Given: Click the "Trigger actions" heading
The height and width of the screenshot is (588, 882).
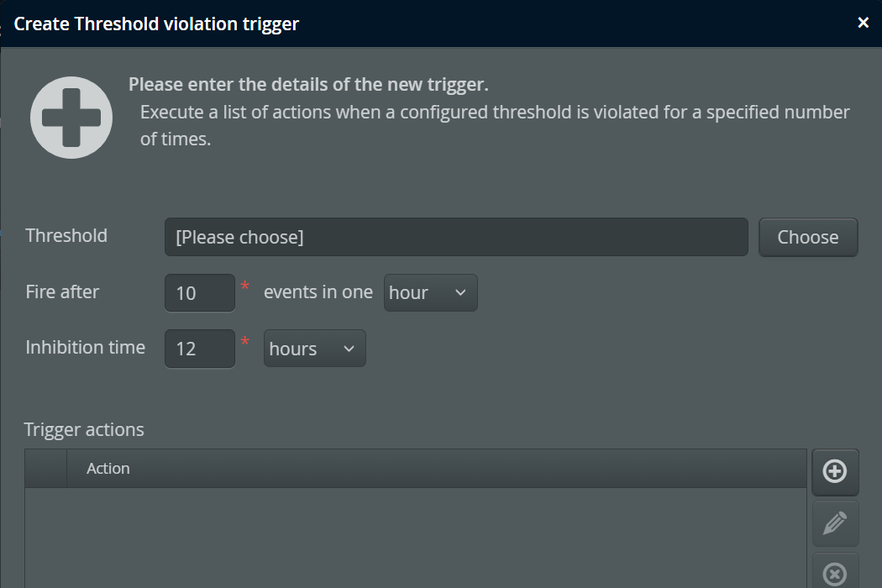Looking at the screenshot, I should 84,430.
